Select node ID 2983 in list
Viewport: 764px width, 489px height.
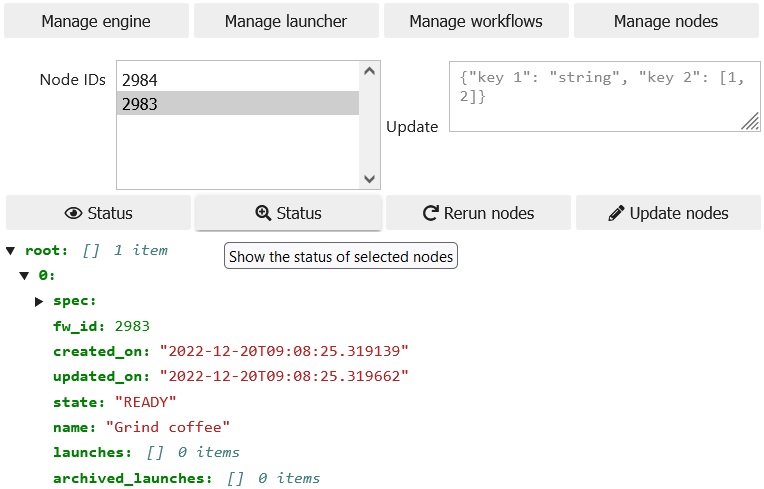coord(238,103)
